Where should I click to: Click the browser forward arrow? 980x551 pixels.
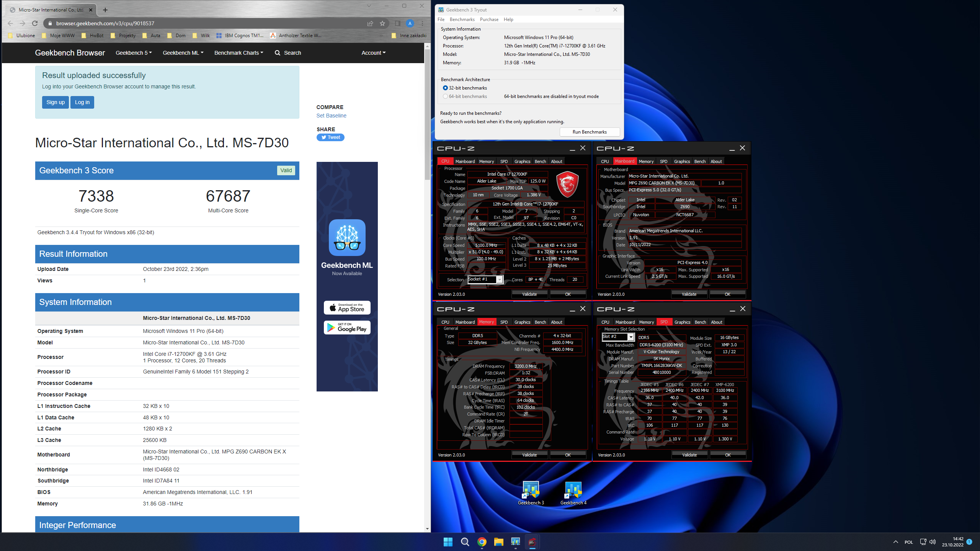pyautogui.click(x=22, y=23)
